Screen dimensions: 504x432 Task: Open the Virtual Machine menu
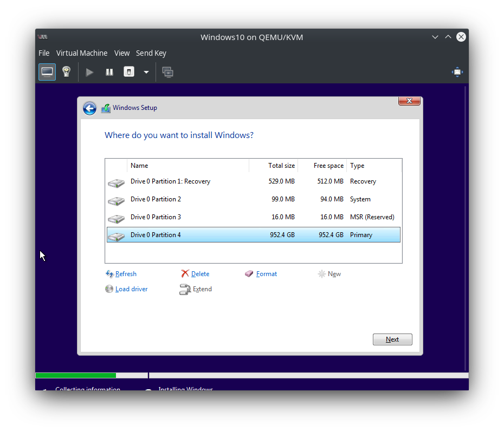coord(82,53)
